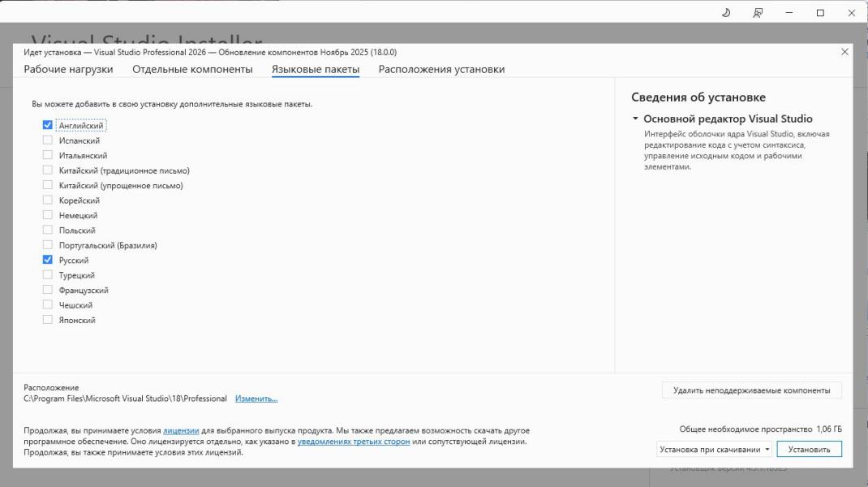The image size is (868, 487).
Task: Check Китайский (упрощенное письмо) option
Action: tap(48, 186)
